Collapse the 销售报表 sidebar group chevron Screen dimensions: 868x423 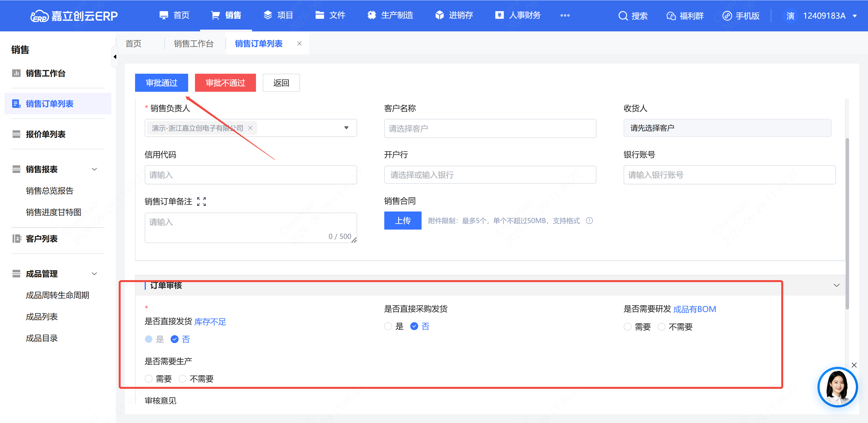(95, 169)
